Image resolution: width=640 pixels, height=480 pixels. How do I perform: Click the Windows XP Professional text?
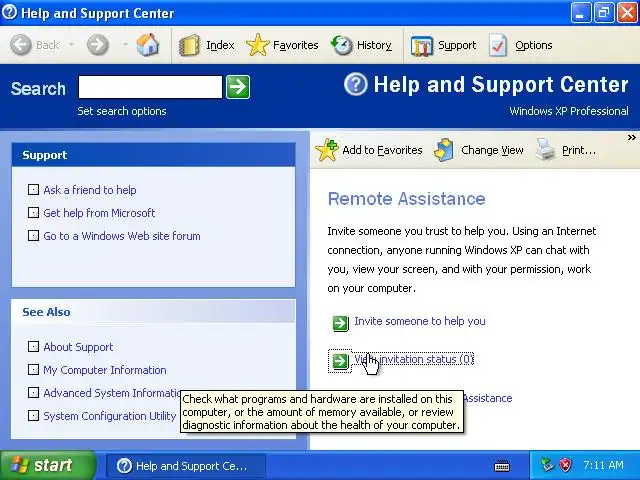[x=569, y=111]
